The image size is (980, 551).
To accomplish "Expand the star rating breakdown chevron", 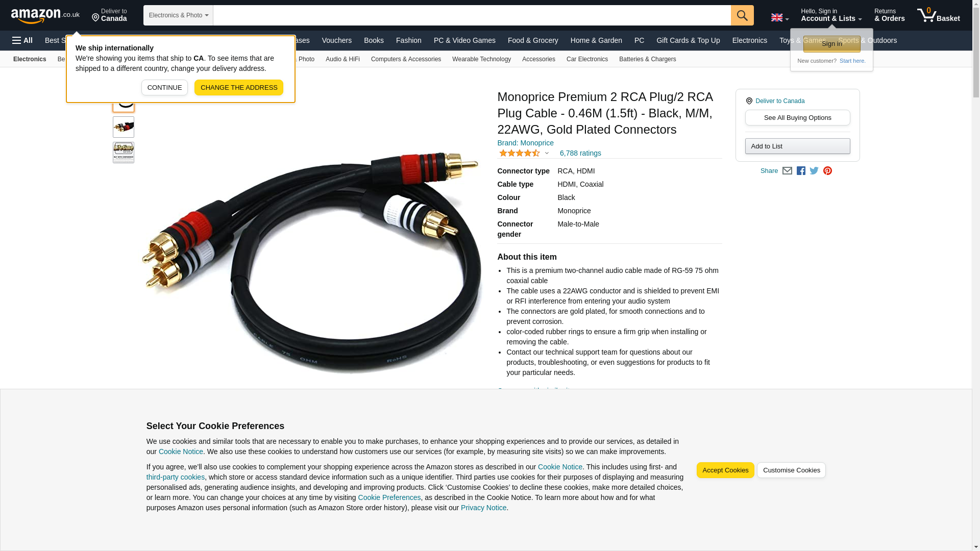I will point(547,153).
